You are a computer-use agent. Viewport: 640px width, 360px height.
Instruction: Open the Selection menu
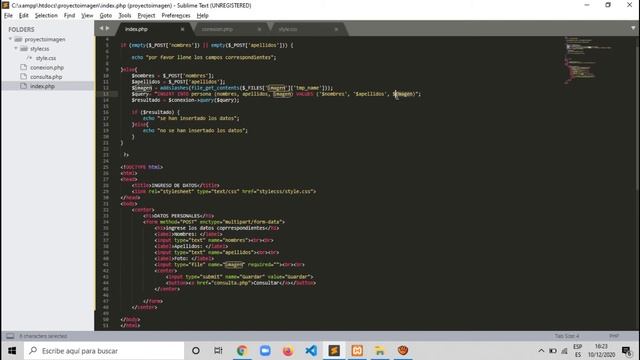(x=46, y=16)
